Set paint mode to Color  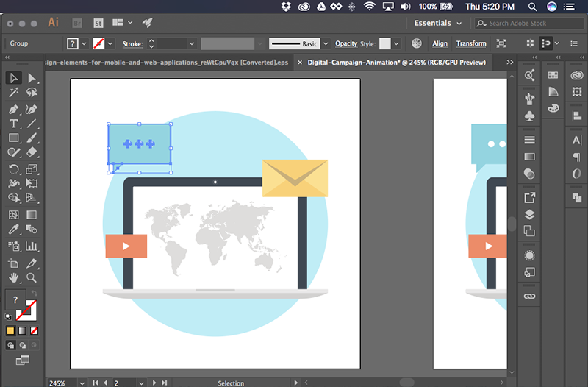pyautogui.click(x=10, y=330)
